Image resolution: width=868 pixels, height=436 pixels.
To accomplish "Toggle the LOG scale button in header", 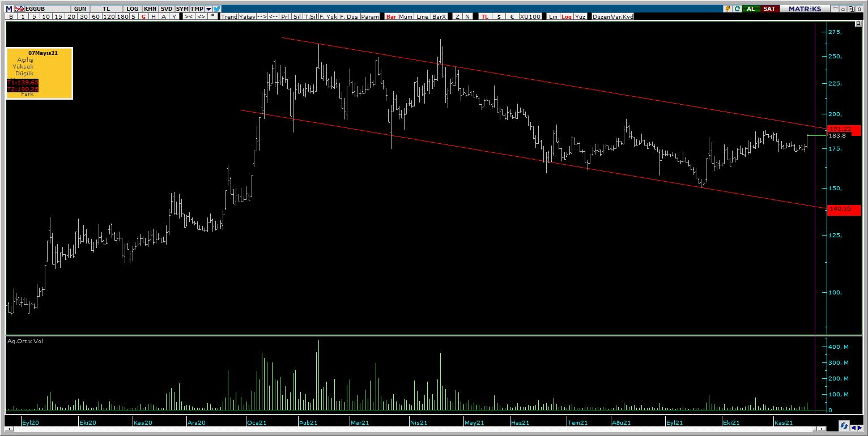I will (x=132, y=9).
